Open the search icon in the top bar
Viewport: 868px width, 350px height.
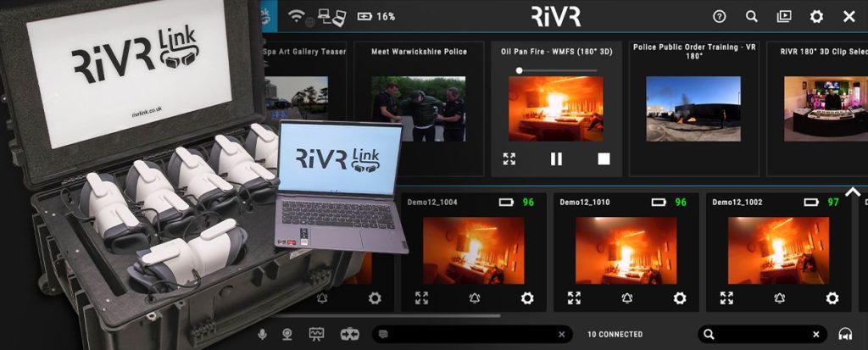pos(751,17)
